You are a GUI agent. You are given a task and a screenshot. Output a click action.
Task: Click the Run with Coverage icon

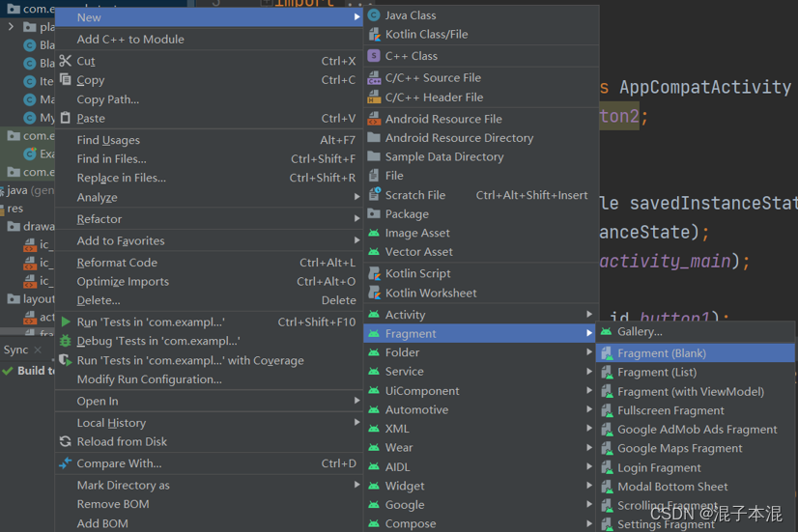click(x=65, y=360)
